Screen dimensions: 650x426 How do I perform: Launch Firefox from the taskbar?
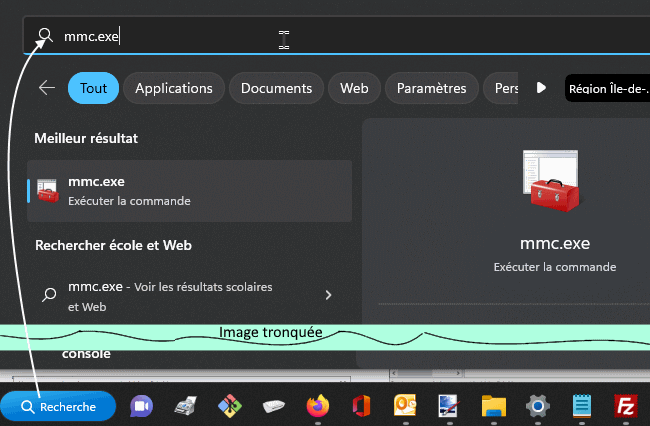(318, 406)
